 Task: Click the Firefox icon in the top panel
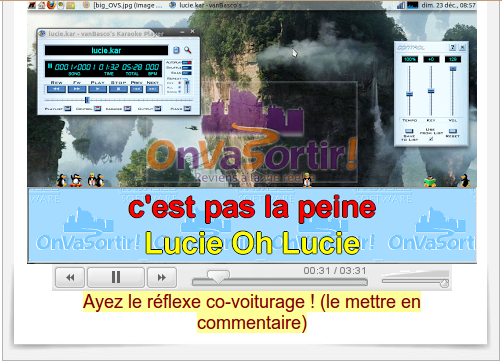pyautogui.click(x=51, y=5)
